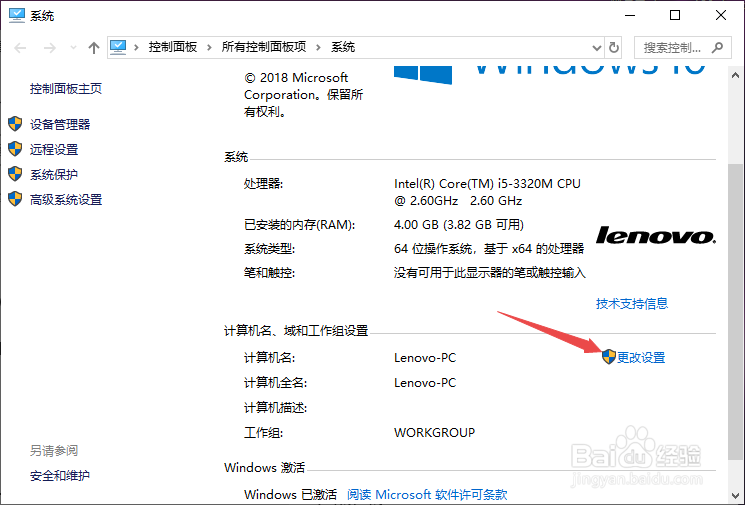The height and width of the screenshot is (505, 745).
Task: Click the Windows 已激活 status text
Action: pos(290,495)
